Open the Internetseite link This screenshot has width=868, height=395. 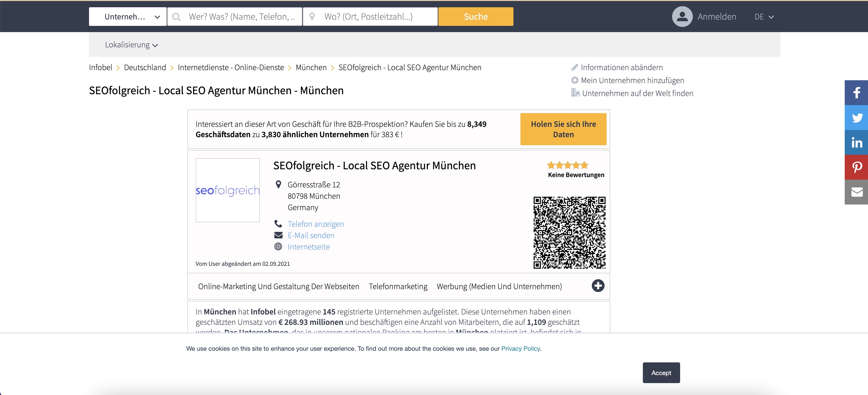tap(308, 247)
